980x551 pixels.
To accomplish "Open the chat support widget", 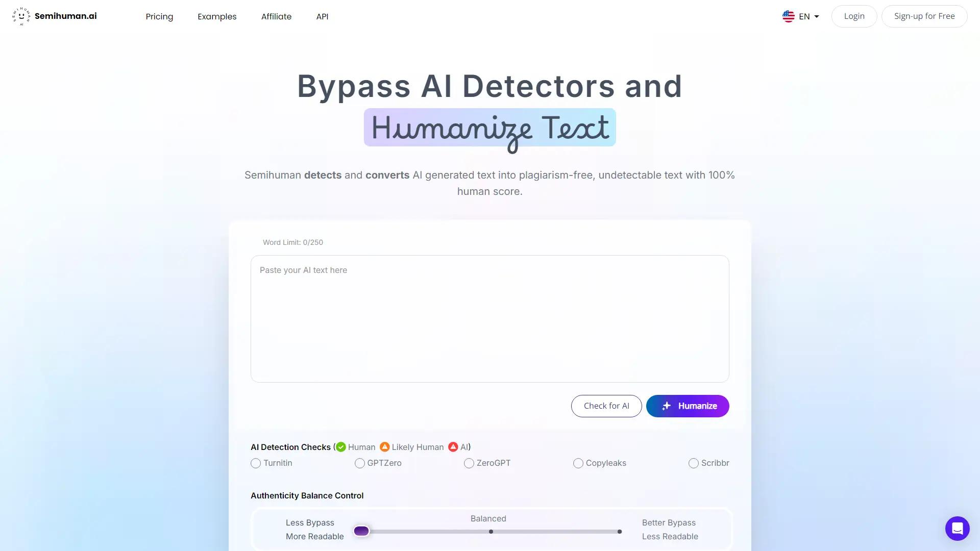I will 957,529.
